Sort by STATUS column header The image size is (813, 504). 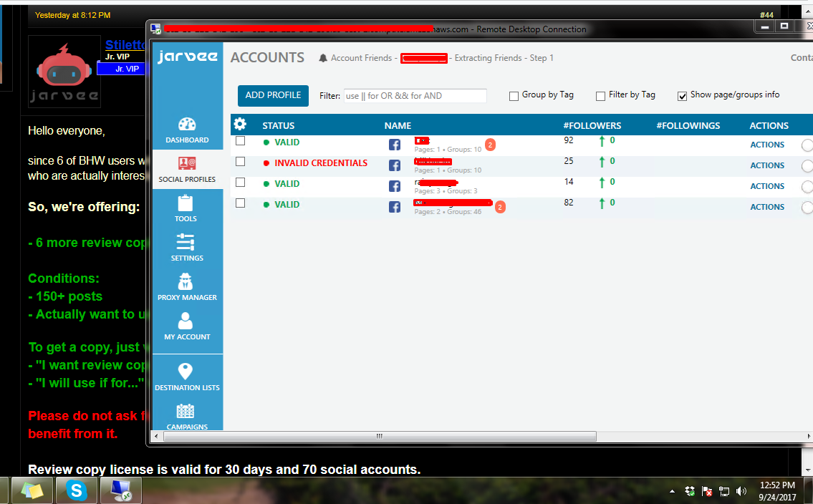click(279, 125)
